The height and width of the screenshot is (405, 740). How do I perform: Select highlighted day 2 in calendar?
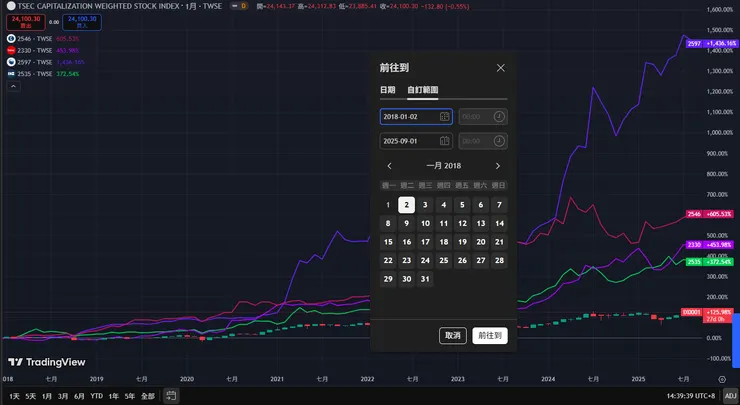pyautogui.click(x=406, y=205)
